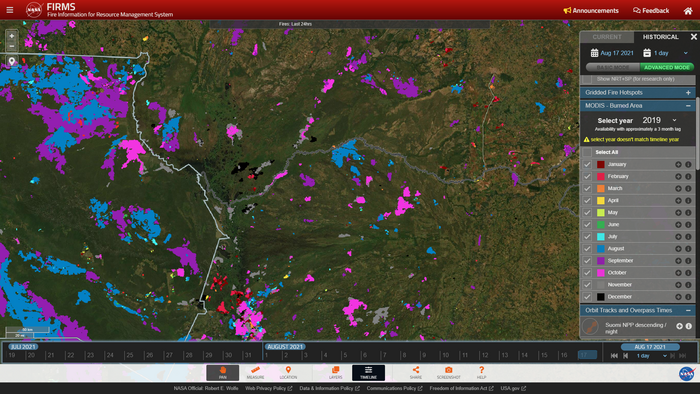This screenshot has width=700, height=394.
Task: Zoom in on the map with plus icon
Action: coord(12,36)
